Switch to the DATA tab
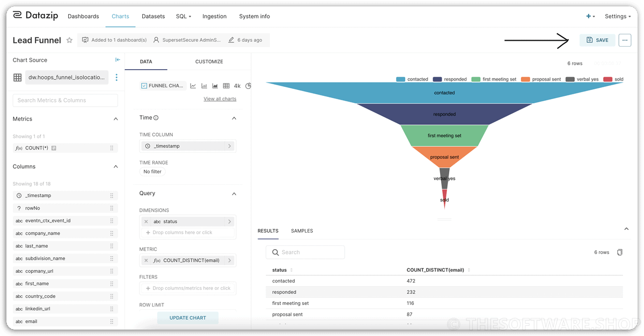 [x=146, y=62]
